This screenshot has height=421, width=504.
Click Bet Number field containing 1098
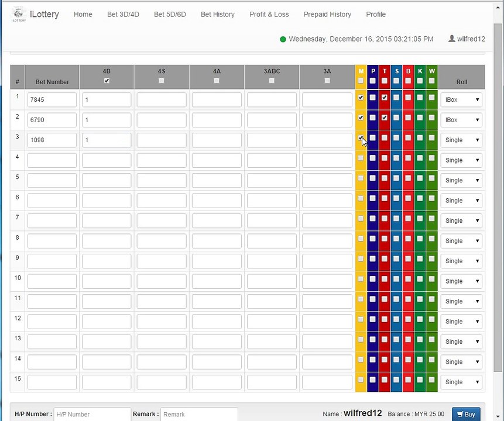coord(52,140)
